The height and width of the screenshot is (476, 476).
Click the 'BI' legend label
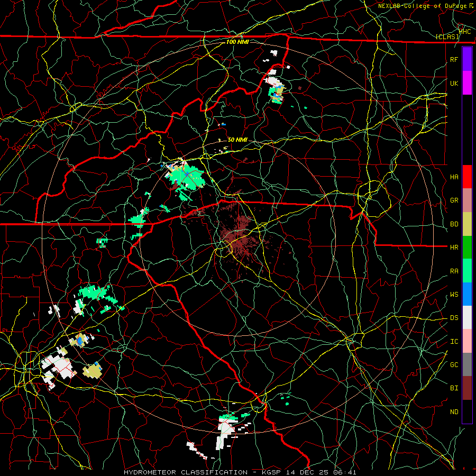(x=454, y=388)
